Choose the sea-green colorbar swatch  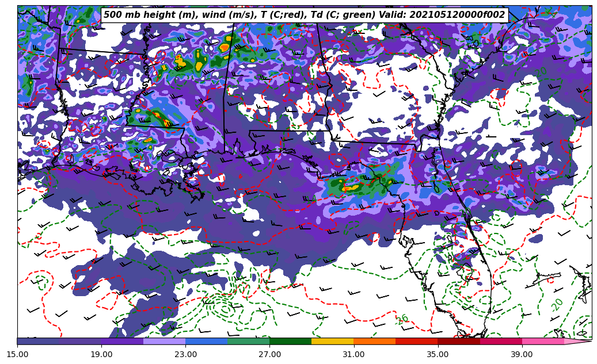point(248,341)
